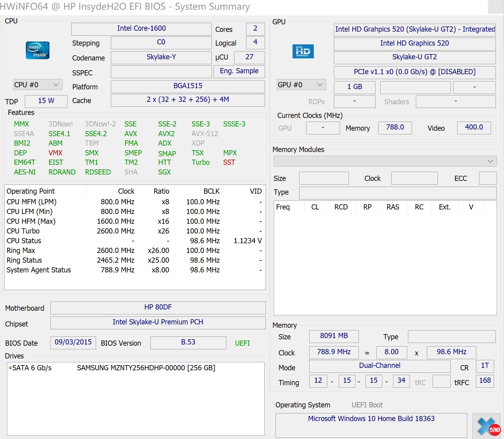Click the Windows 10 Home Build field

tap(371, 419)
